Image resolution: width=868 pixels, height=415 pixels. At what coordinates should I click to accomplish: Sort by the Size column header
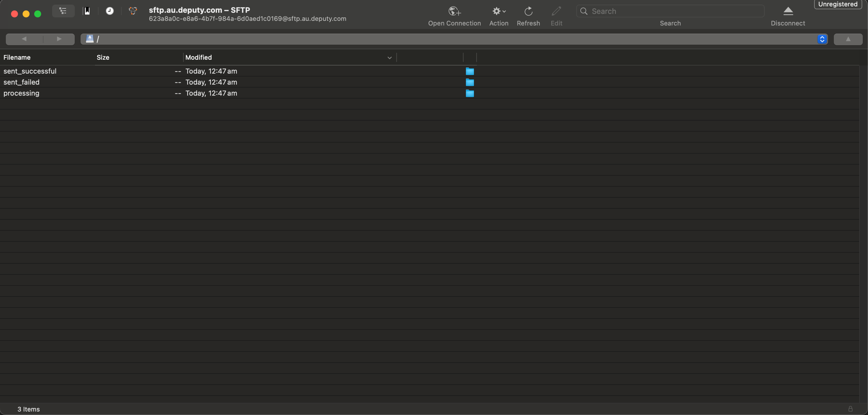coord(103,58)
